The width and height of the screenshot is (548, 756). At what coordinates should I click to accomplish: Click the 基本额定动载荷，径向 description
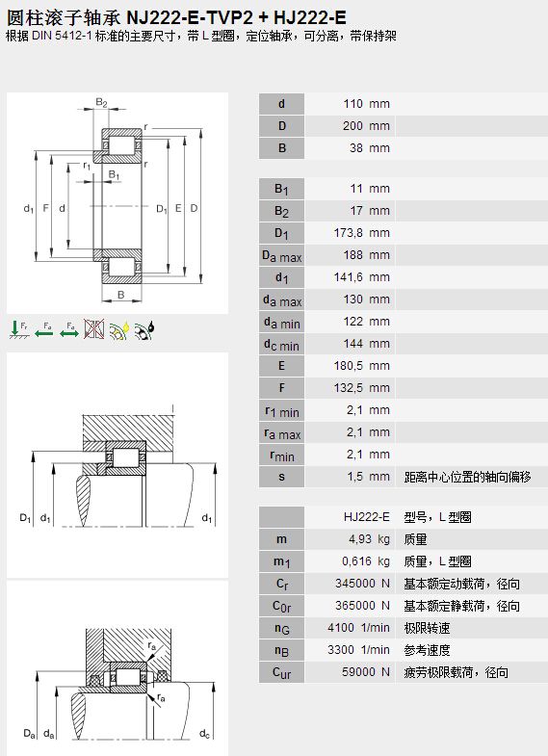(x=461, y=585)
